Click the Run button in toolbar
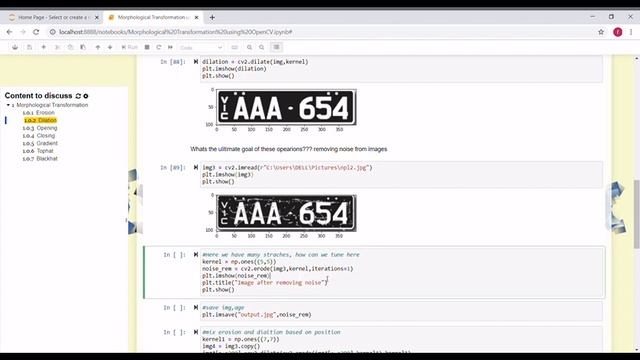Screen dimensions: 640x360 pos(130,47)
